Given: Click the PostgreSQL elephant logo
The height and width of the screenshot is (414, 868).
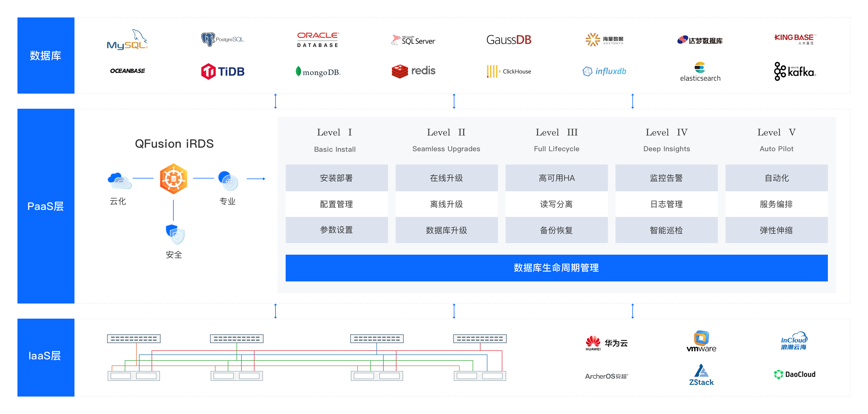Looking at the screenshot, I should coord(223,40).
